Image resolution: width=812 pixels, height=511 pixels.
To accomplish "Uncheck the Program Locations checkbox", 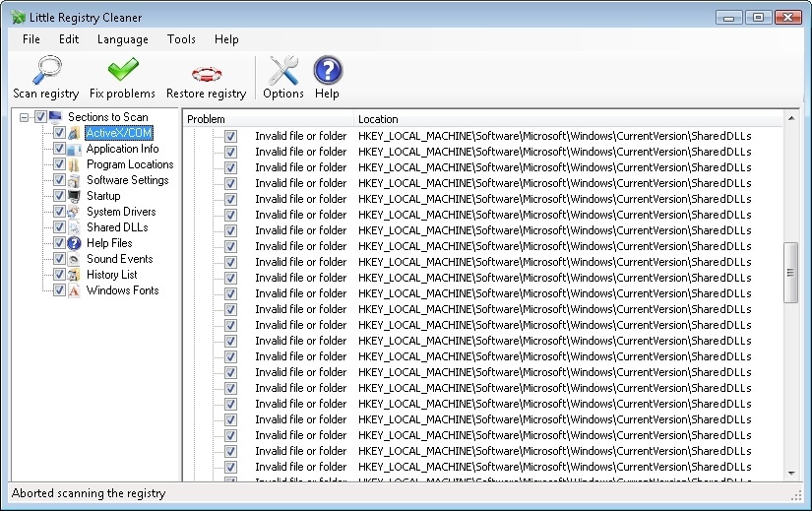I will (x=59, y=164).
